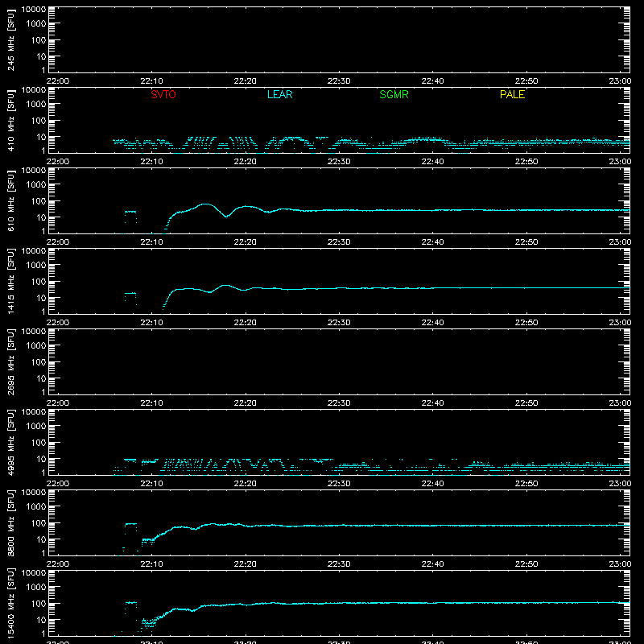Click 22:20 label under 610 MHz panel
This screenshot has height=644, width=644.
coord(246,242)
